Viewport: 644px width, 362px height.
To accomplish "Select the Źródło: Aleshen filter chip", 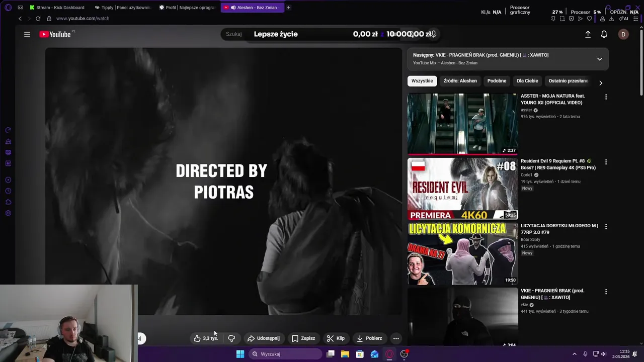I will tap(460, 81).
